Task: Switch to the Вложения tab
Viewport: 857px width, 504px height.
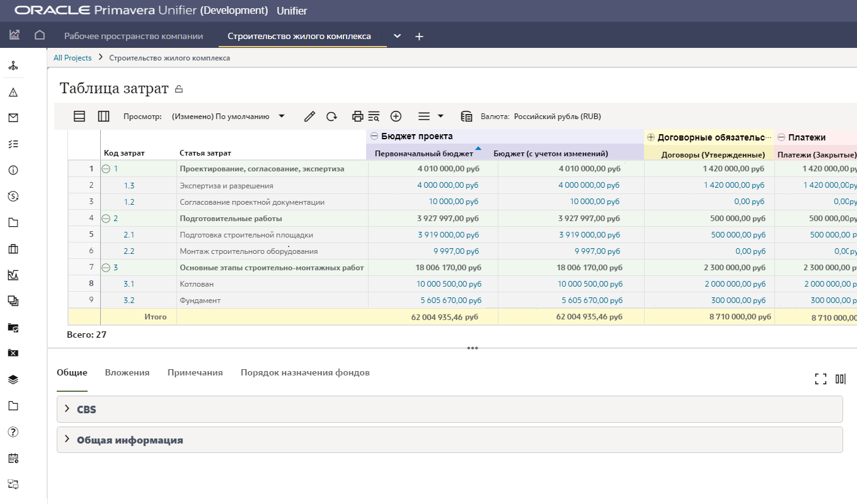Action: point(127,372)
